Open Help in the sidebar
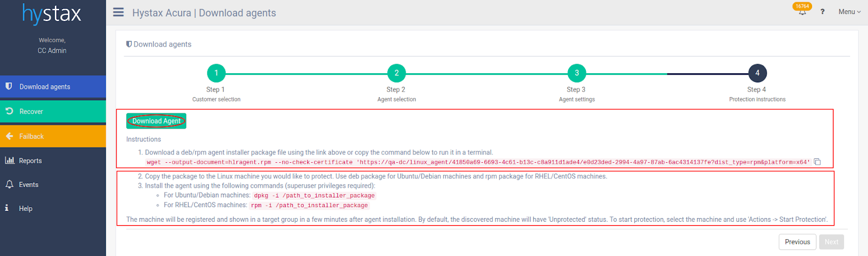 [53, 208]
